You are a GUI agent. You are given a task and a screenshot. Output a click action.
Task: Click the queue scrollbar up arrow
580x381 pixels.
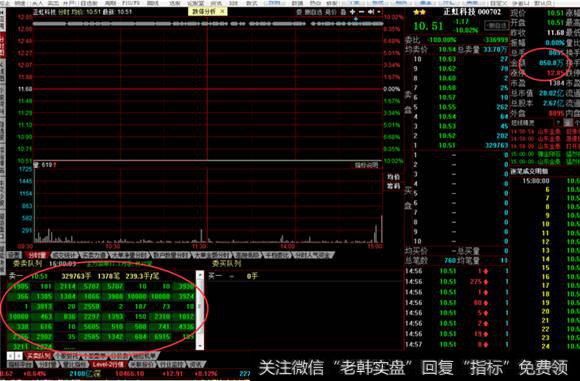[200, 275]
